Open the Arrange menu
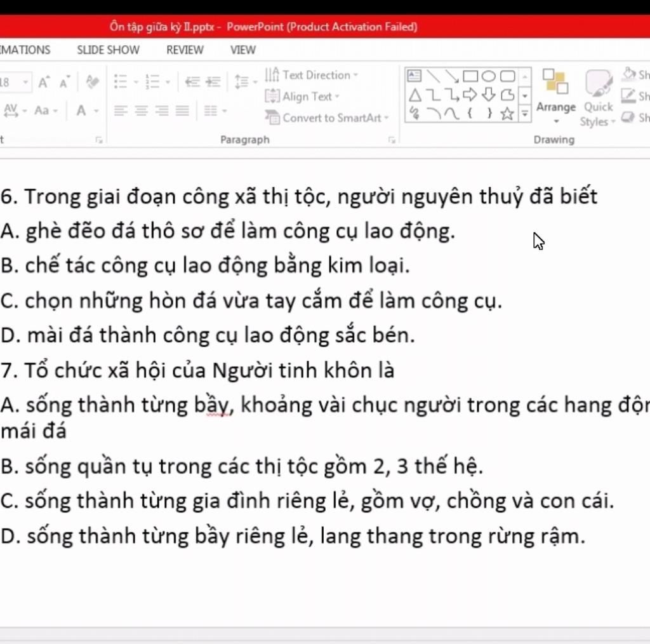650x644 pixels. (x=556, y=96)
